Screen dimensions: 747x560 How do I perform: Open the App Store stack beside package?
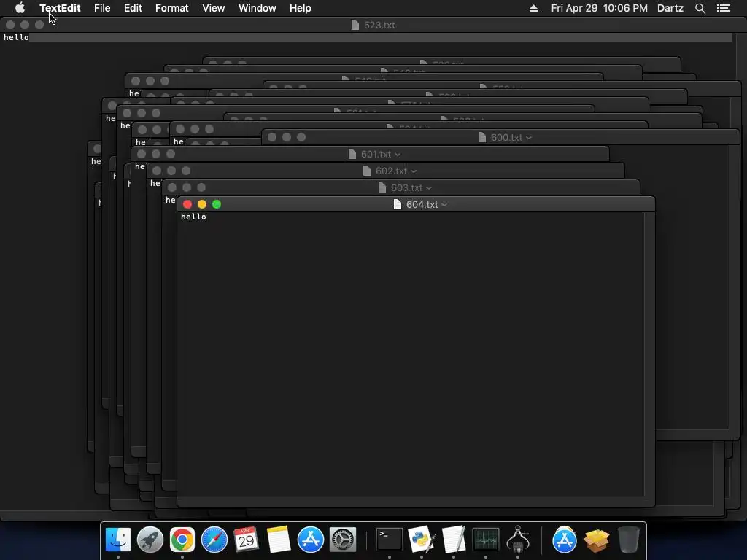(564, 540)
